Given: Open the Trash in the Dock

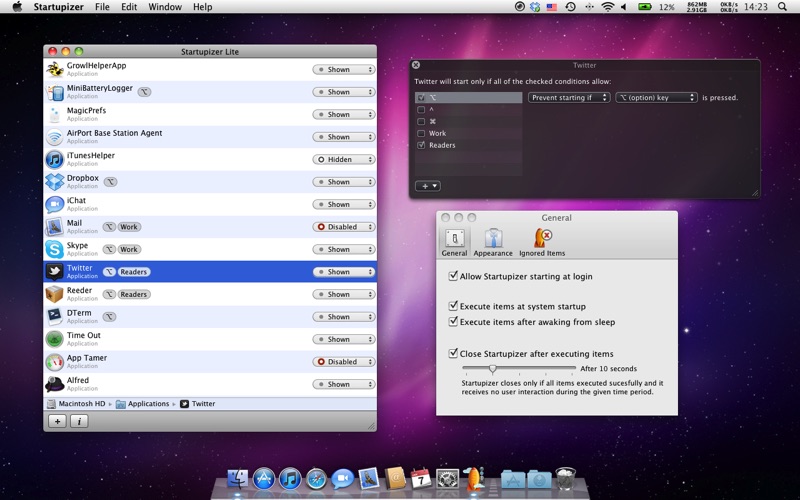Looking at the screenshot, I should [565, 479].
